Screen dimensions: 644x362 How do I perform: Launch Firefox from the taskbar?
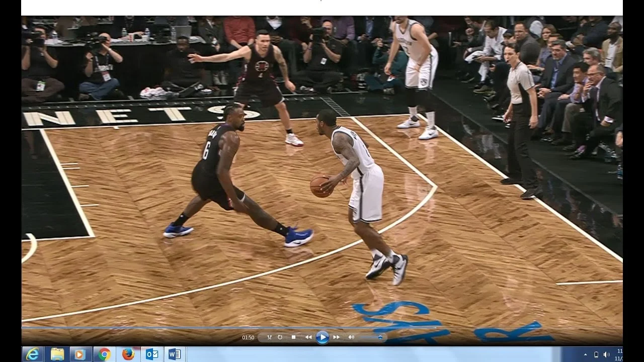[128, 354]
